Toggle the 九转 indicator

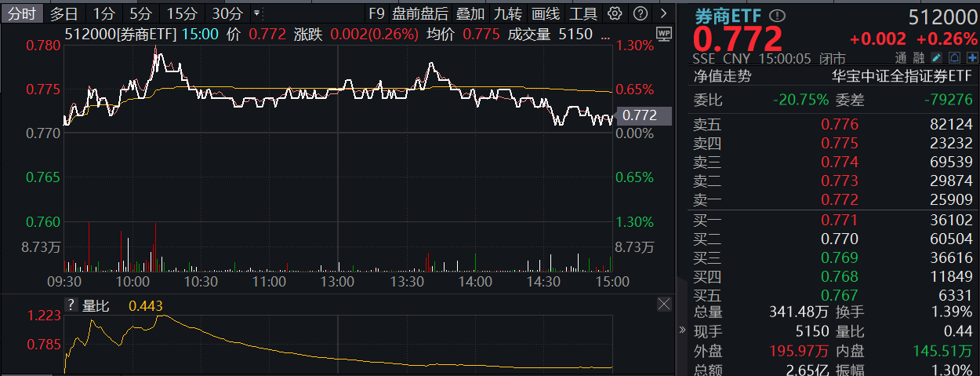coord(508,14)
